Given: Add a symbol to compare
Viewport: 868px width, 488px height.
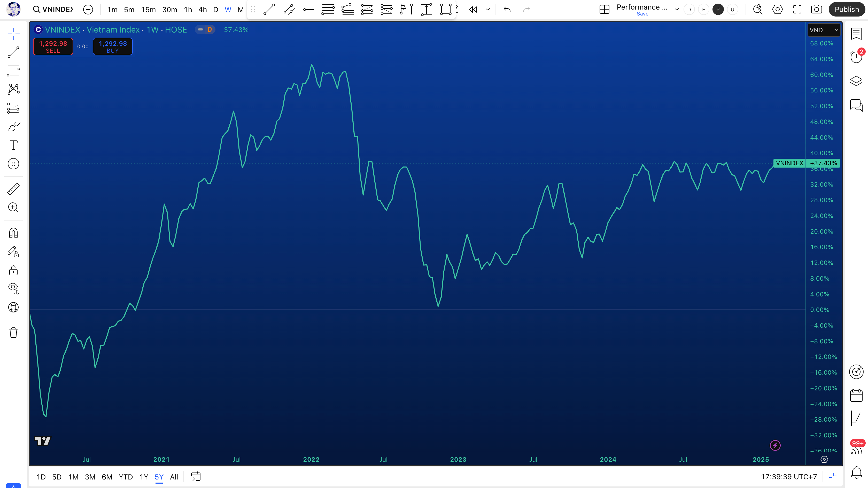Looking at the screenshot, I should click(x=88, y=10).
